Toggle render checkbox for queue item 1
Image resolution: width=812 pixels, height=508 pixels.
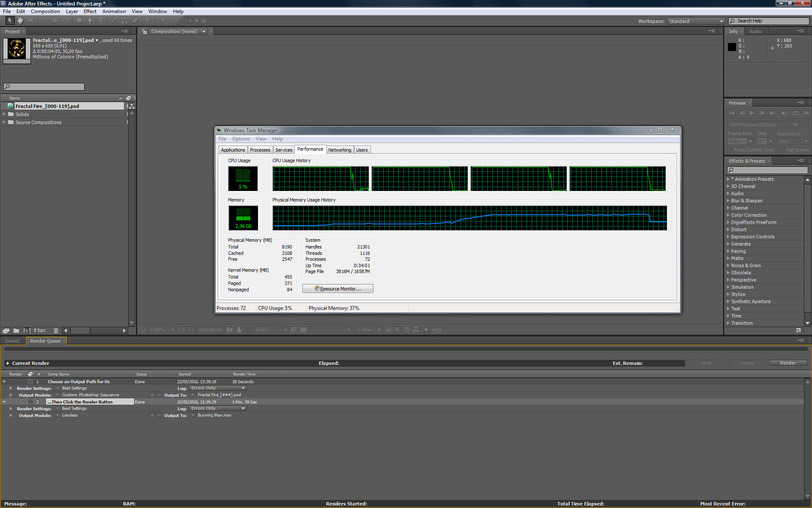pos(30,382)
